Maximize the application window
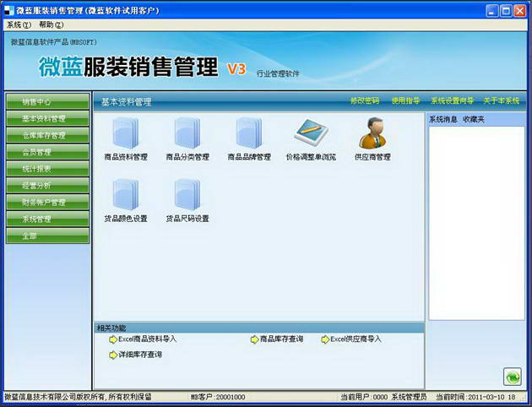 tap(506, 11)
